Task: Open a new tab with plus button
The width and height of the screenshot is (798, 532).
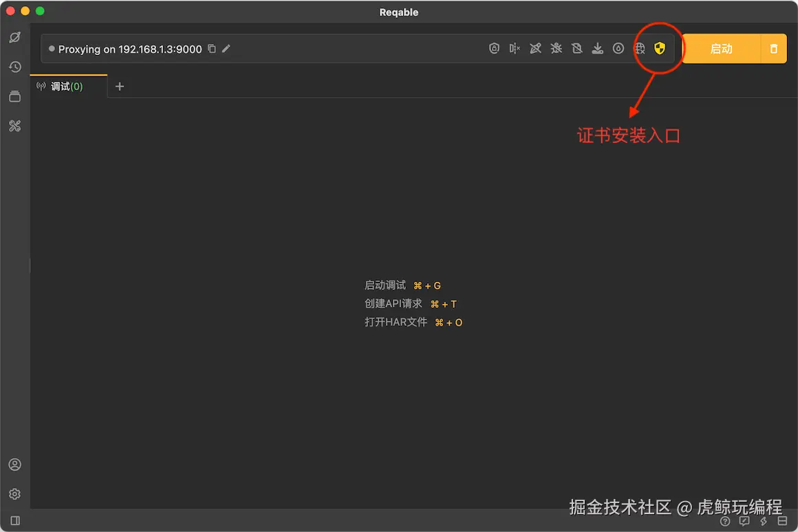Action: (119, 86)
